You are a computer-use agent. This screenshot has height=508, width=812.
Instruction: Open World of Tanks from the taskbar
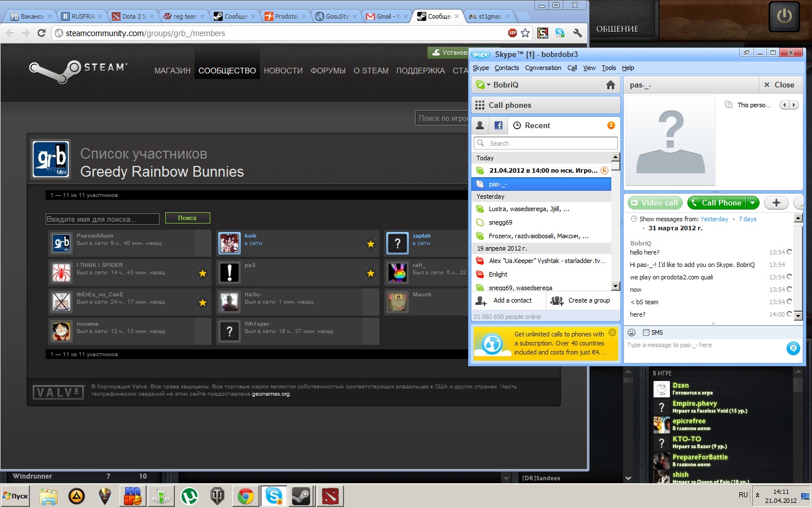(x=217, y=496)
